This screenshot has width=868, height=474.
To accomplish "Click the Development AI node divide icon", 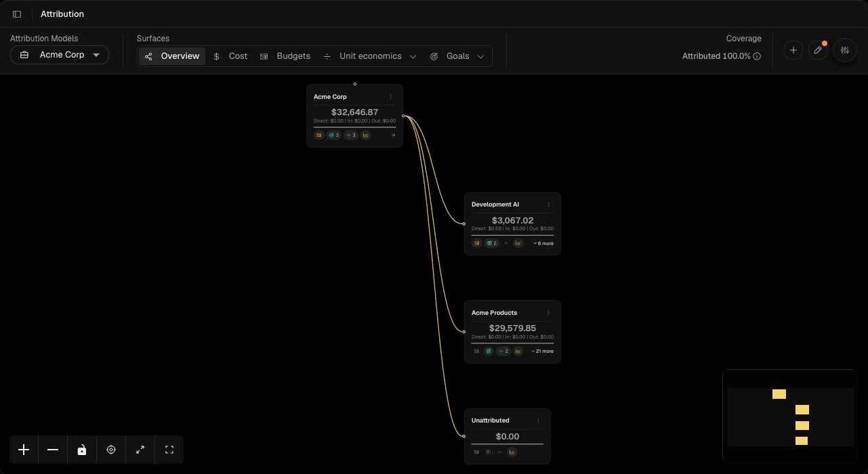I will [x=506, y=243].
